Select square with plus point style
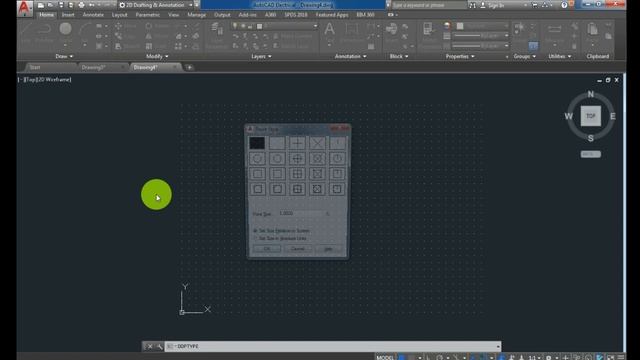The image size is (640, 360). (x=297, y=174)
